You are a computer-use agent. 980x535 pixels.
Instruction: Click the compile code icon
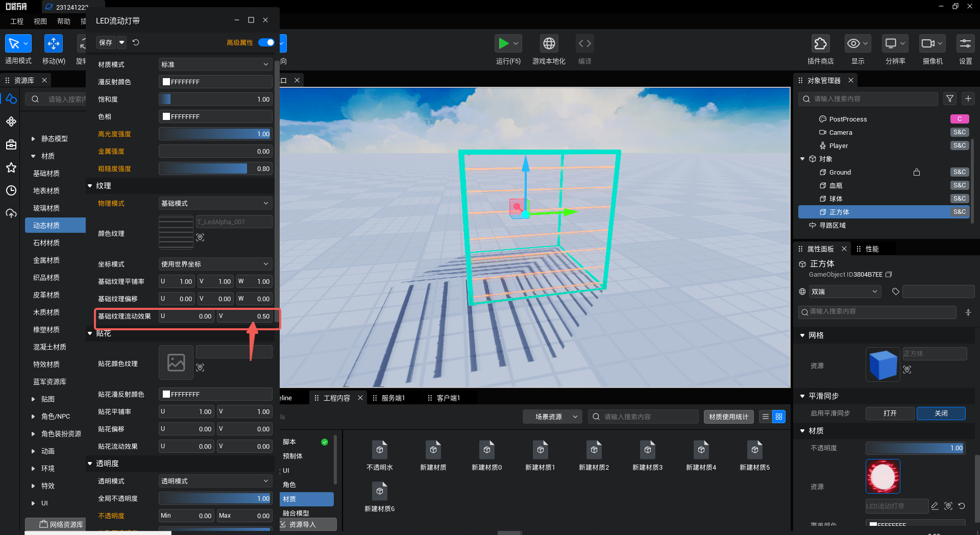point(584,43)
